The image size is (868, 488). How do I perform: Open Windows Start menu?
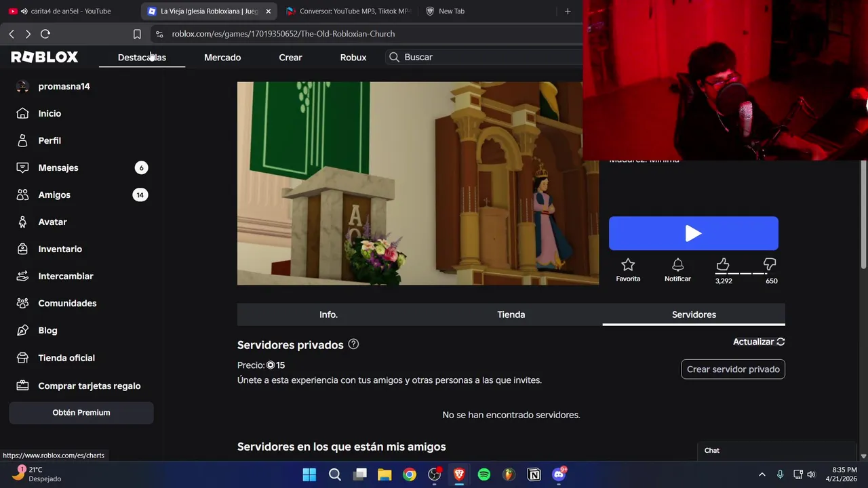(x=309, y=474)
